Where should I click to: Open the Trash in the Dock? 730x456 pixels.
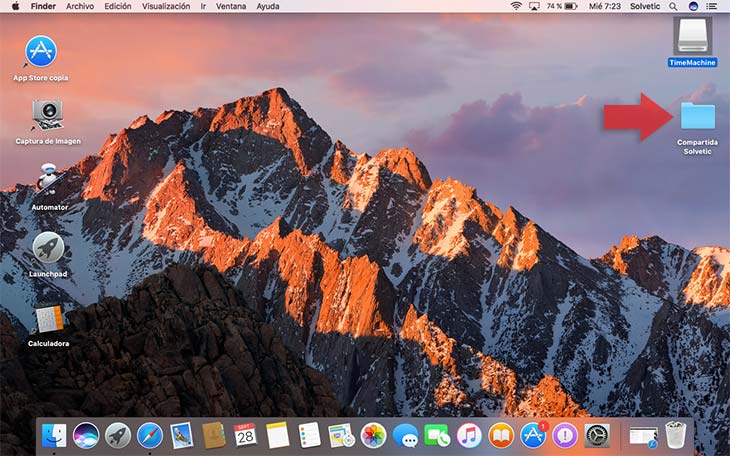pyautogui.click(x=676, y=435)
